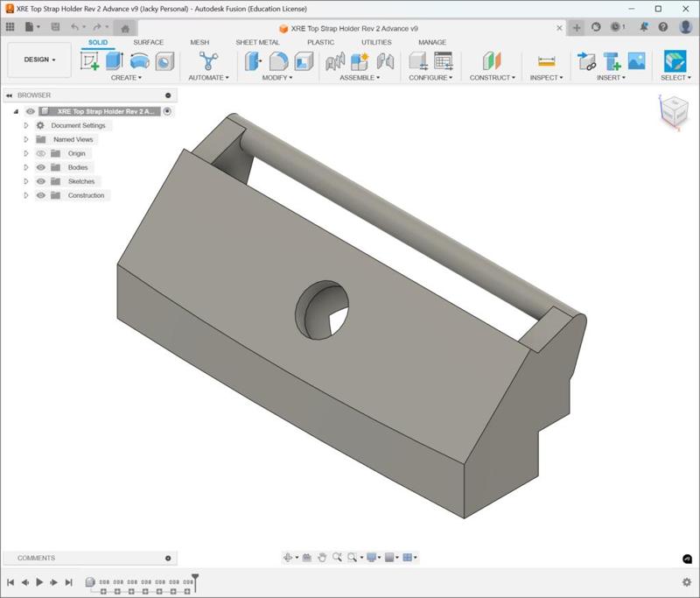This screenshot has height=598, width=700.
Task: Open the Help question mark icon
Action: (x=663, y=27)
